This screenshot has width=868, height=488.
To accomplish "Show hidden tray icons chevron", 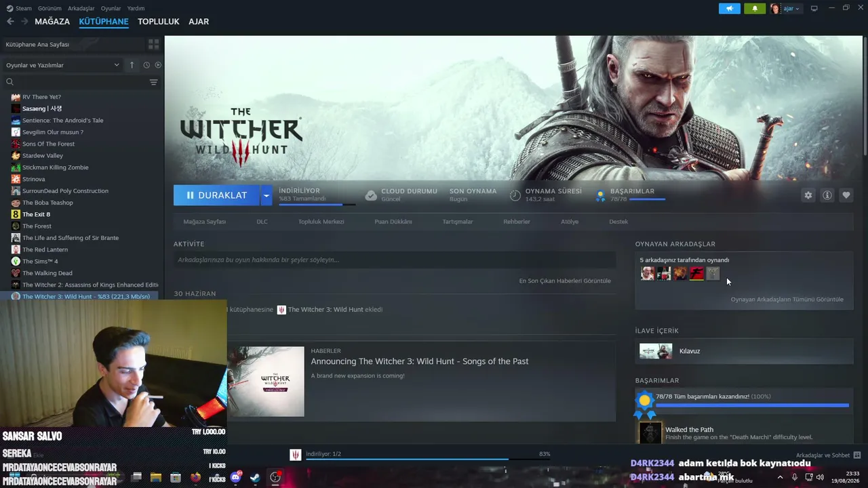I will pos(780,477).
